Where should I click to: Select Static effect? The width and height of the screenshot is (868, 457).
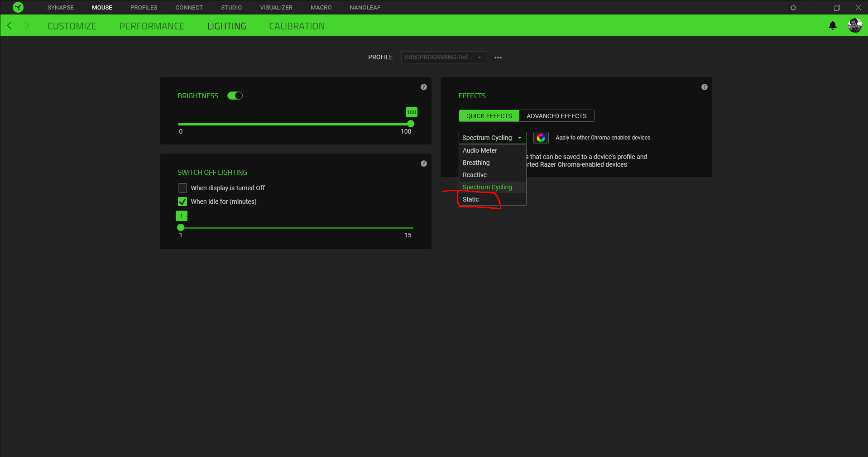tap(493, 199)
